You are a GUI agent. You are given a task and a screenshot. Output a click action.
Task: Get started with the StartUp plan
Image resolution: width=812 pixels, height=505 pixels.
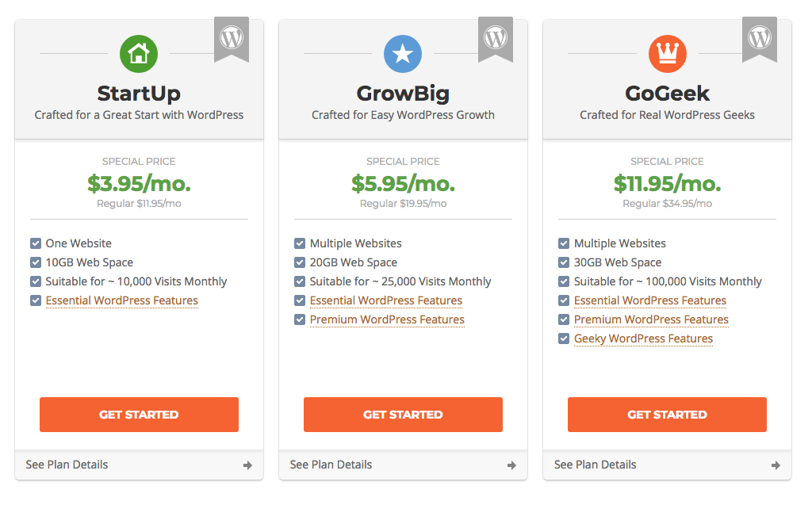pyautogui.click(x=139, y=415)
